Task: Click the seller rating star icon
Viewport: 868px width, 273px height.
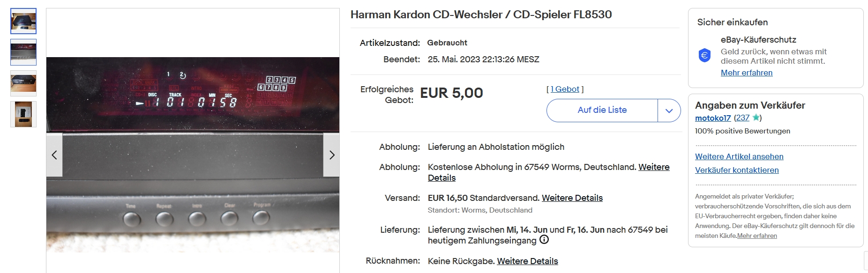Action: tap(756, 118)
